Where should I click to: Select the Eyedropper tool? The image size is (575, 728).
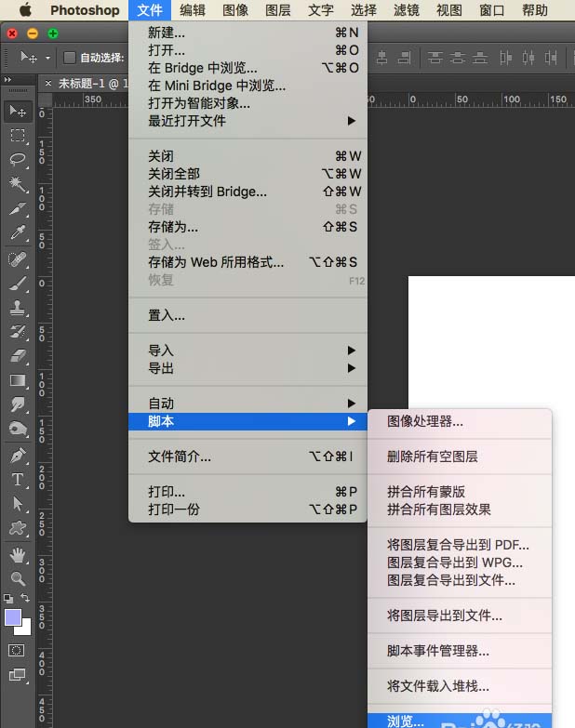click(x=18, y=232)
